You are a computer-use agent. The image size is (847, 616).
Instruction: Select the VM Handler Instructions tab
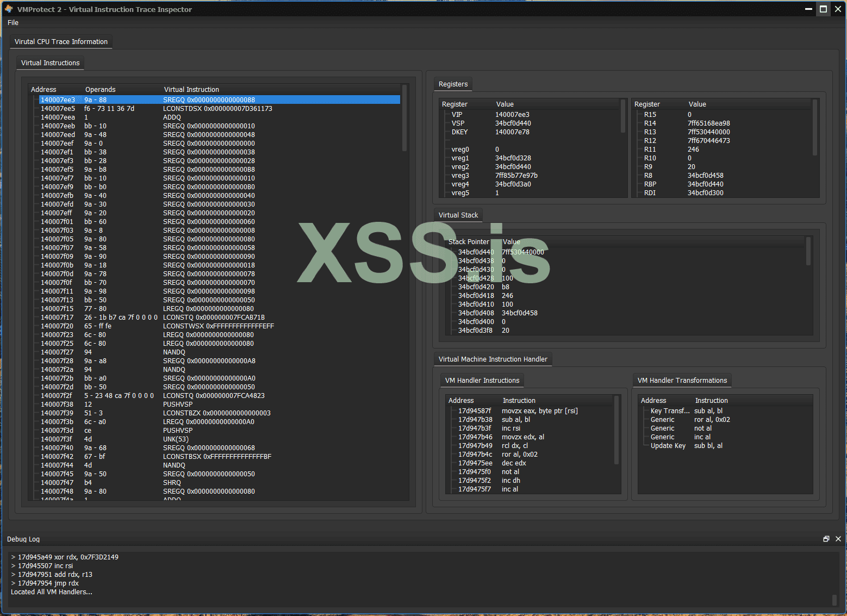click(482, 381)
